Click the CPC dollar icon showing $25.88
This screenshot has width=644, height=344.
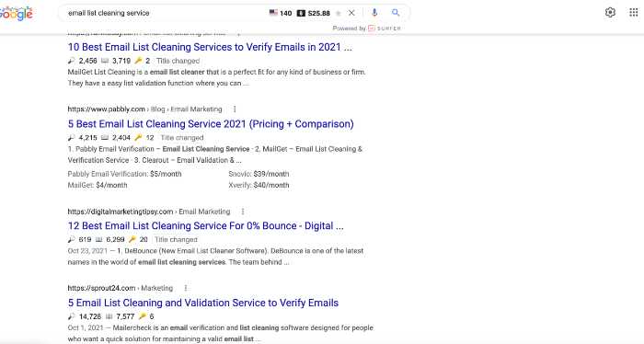[301, 13]
